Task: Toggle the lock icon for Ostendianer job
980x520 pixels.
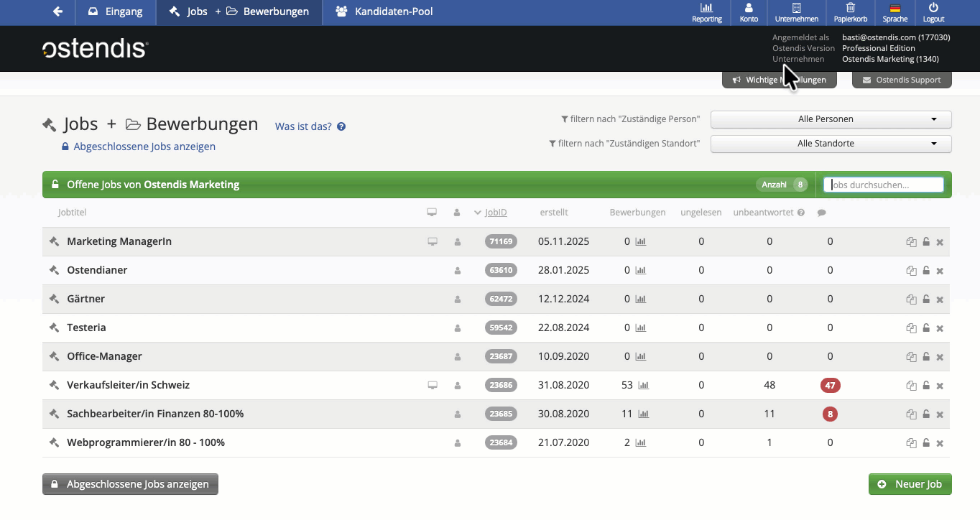Action: click(926, 271)
